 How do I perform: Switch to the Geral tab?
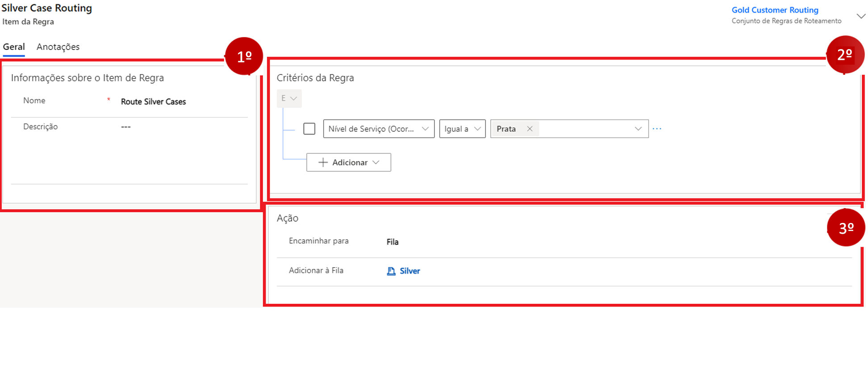(x=14, y=47)
